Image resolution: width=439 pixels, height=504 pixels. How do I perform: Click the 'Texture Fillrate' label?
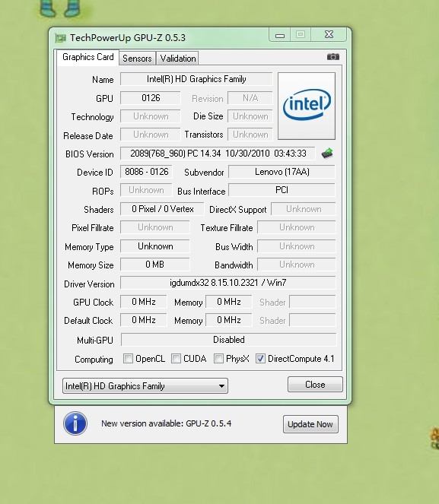(227, 228)
